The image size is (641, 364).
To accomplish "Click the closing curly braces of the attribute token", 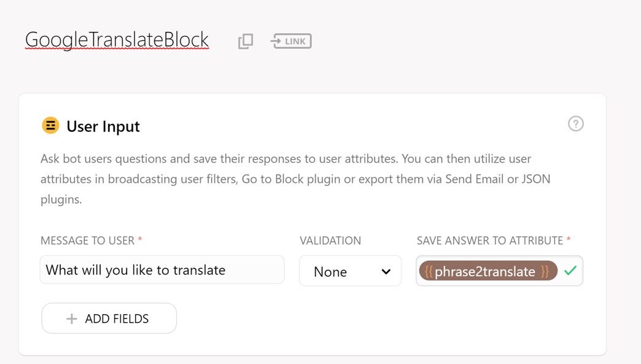I will (545, 271).
